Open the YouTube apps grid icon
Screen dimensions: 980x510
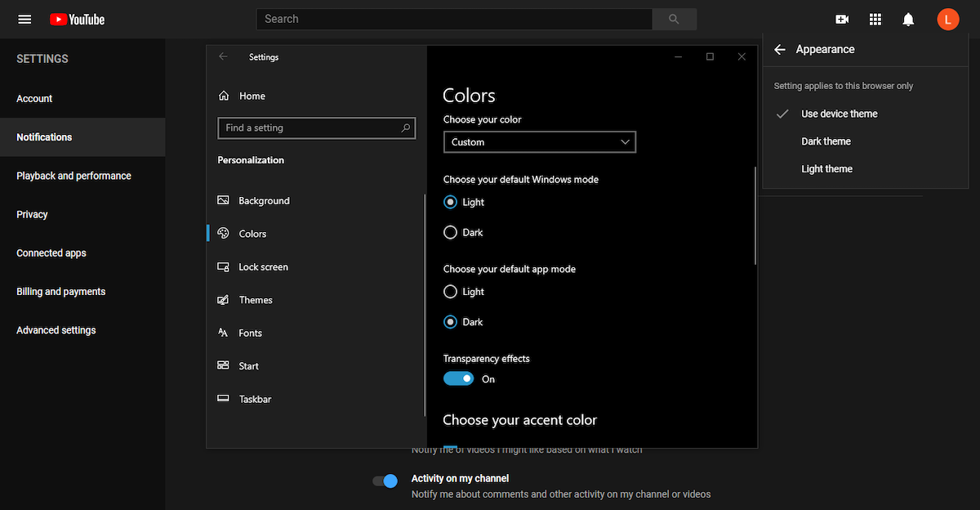click(x=875, y=20)
